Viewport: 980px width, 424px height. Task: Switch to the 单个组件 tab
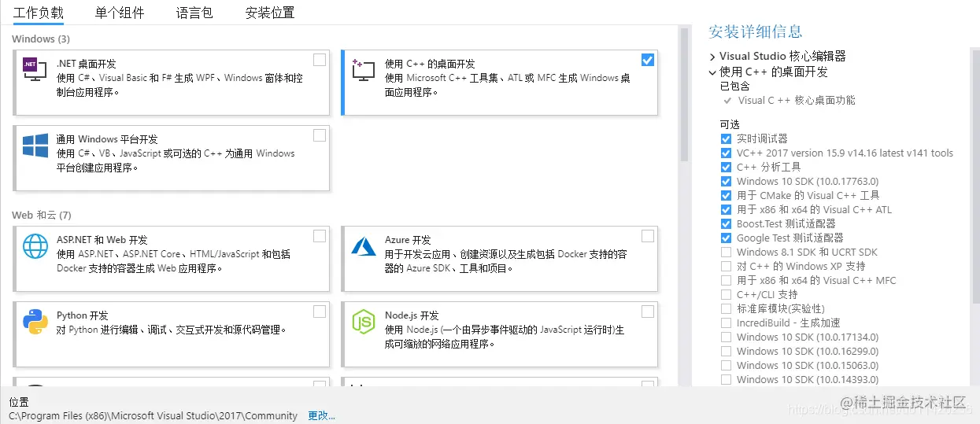[120, 13]
